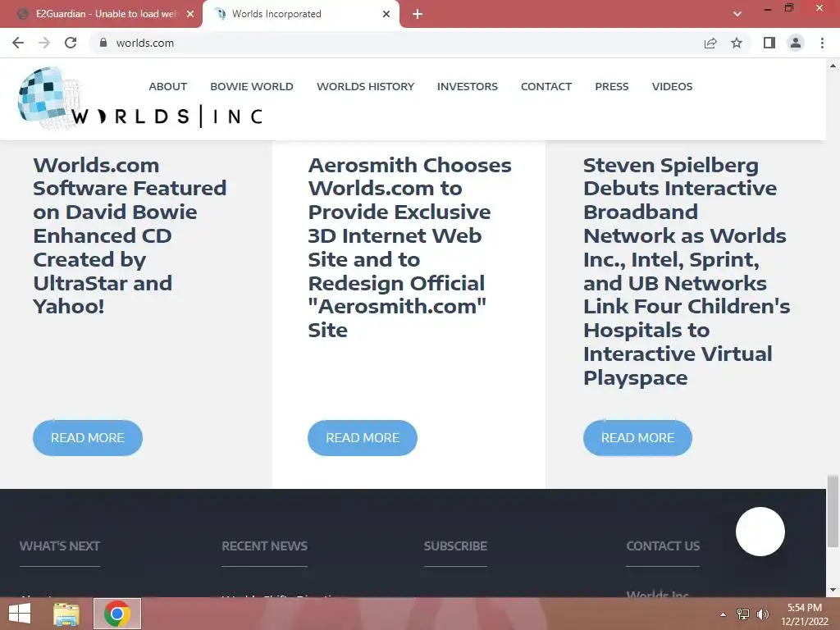840x630 pixels.
Task: Read more about David Bowie Enhanced CD
Action: coord(88,438)
